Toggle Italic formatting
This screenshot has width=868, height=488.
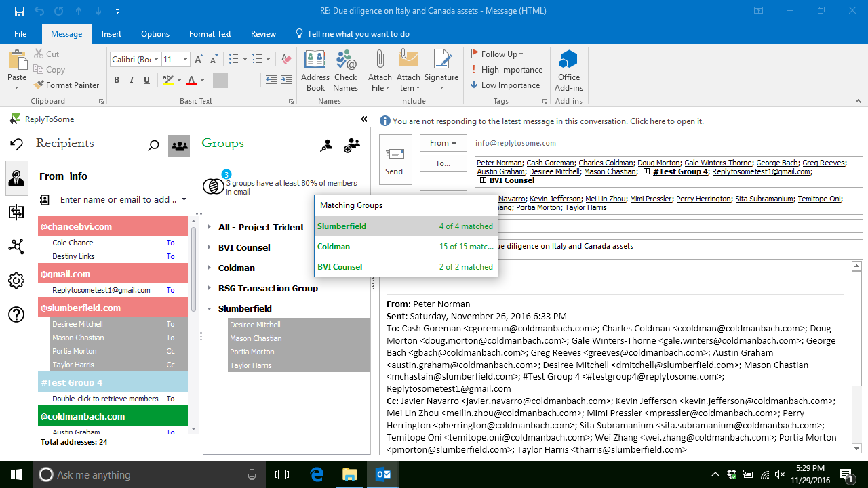[132, 80]
